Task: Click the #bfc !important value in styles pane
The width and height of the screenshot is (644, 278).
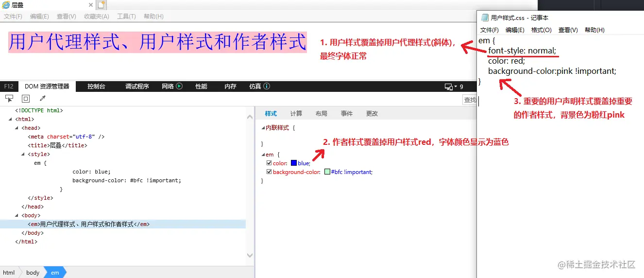Action: click(x=352, y=172)
